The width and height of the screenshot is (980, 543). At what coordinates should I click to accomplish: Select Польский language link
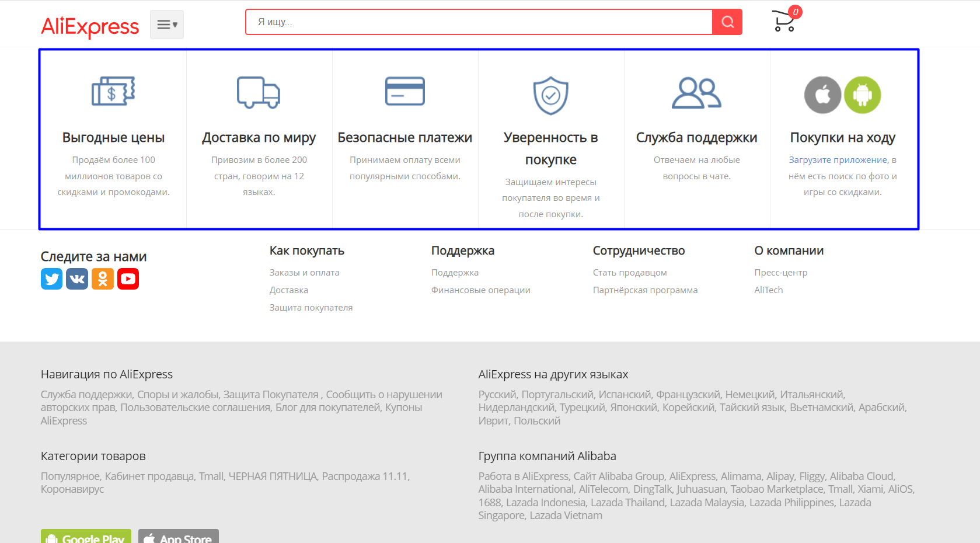coord(537,421)
